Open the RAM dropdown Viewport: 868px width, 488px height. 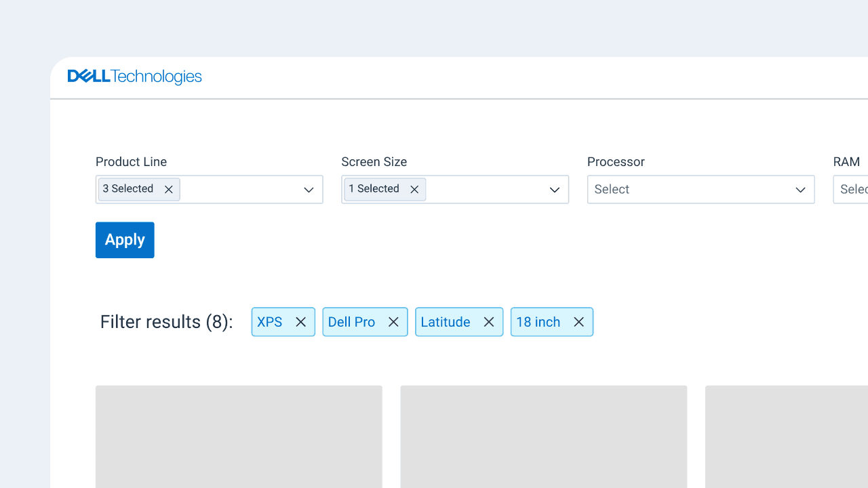[x=851, y=190]
